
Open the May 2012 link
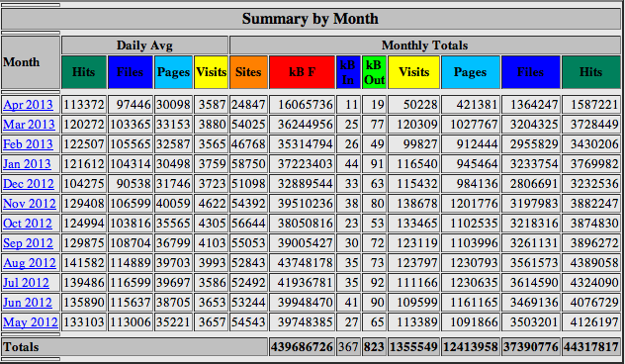(x=31, y=321)
